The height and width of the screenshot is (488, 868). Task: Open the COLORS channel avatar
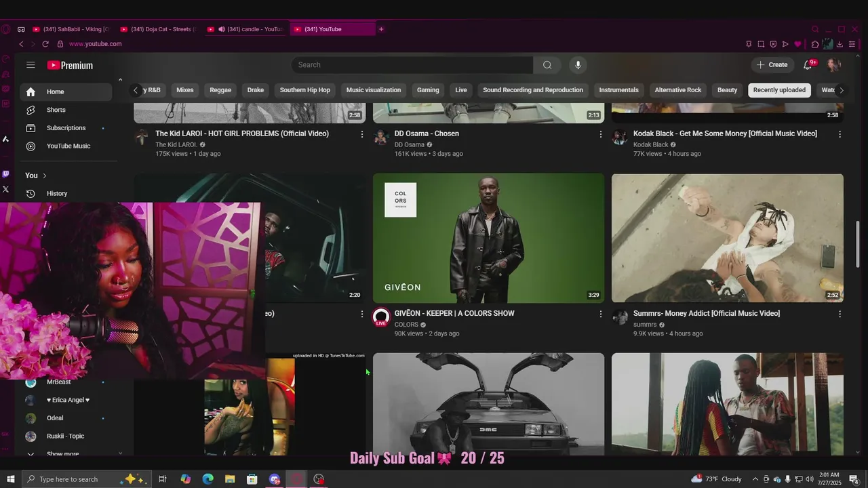pyautogui.click(x=381, y=317)
